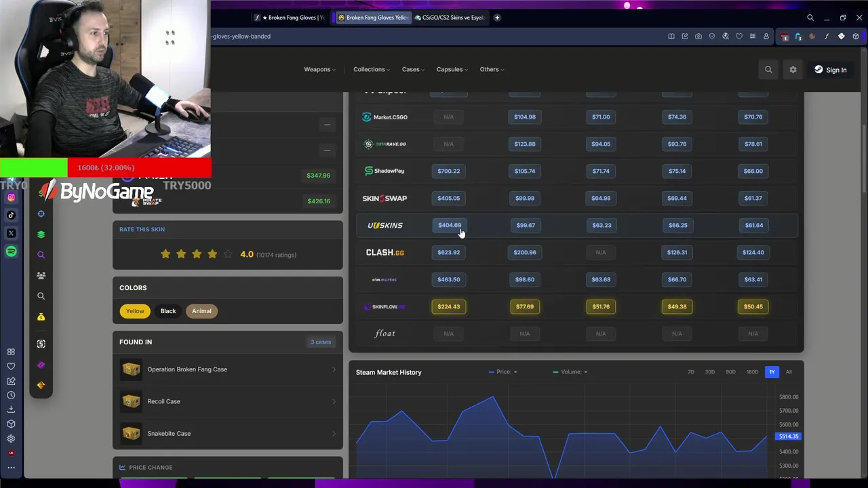Search tabs with the title bar magnifier

[810, 18]
